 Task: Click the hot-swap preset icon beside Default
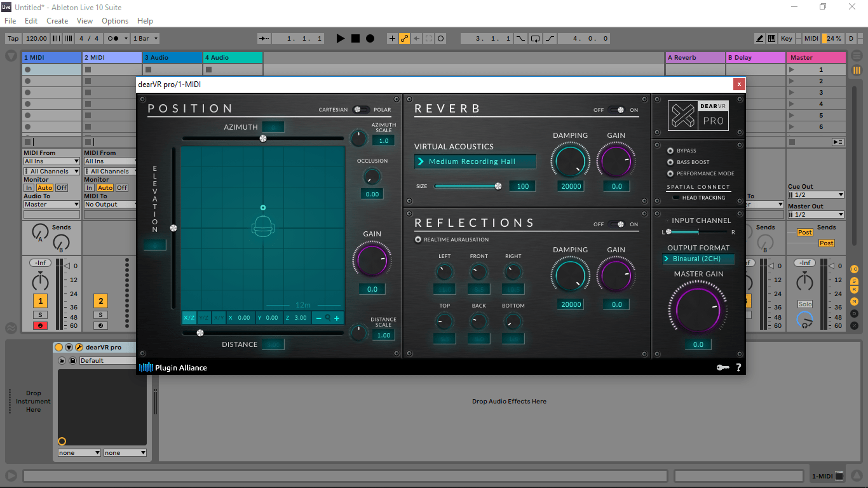pyautogui.click(x=62, y=360)
